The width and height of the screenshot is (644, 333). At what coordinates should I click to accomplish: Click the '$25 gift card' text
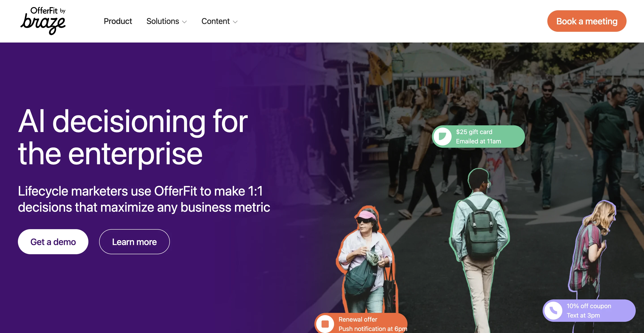(474, 132)
